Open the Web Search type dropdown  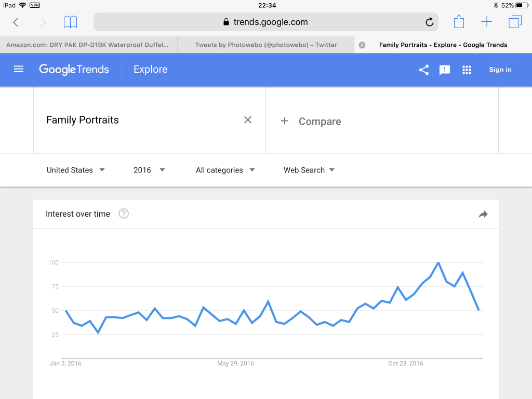tap(309, 170)
